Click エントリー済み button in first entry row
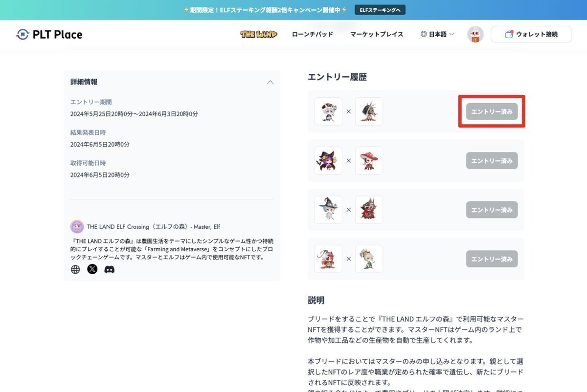This screenshot has height=392, width=587. [492, 111]
